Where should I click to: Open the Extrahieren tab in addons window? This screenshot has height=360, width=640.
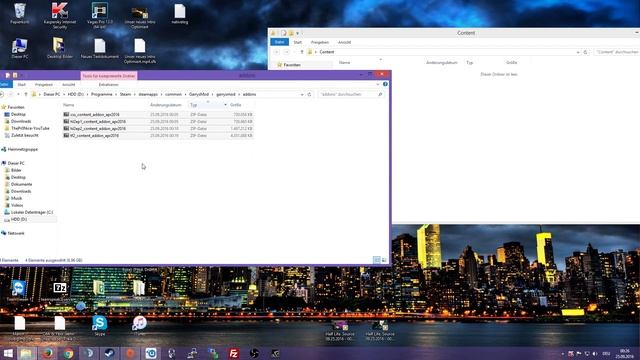(109, 84)
